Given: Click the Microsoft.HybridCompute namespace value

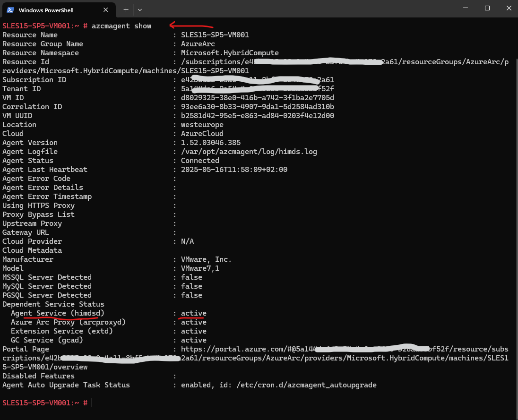Looking at the screenshot, I should click(230, 53).
